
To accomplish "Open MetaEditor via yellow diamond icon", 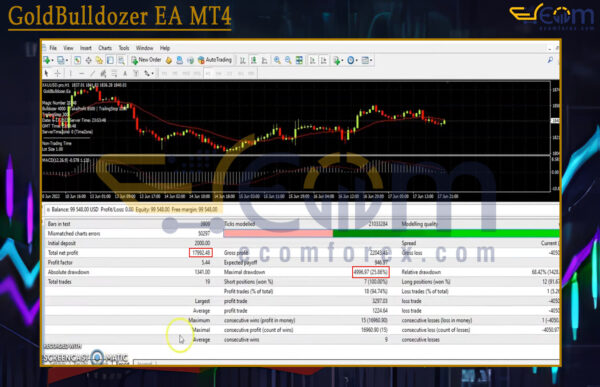I will point(169,60).
